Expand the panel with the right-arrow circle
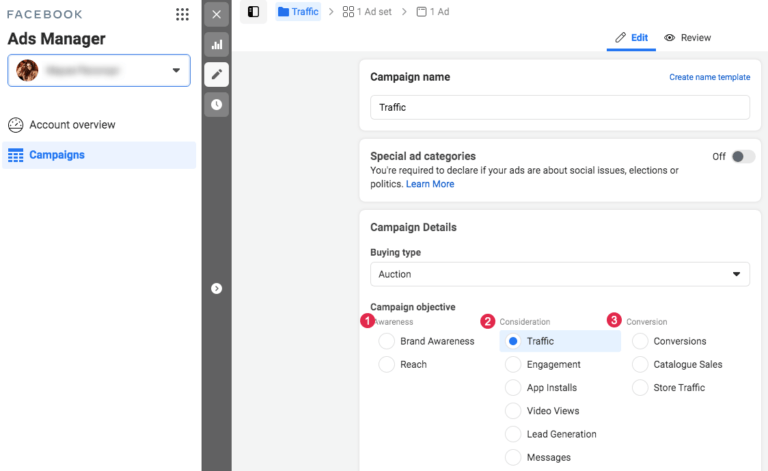 pyautogui.click(x=216, y=288)
